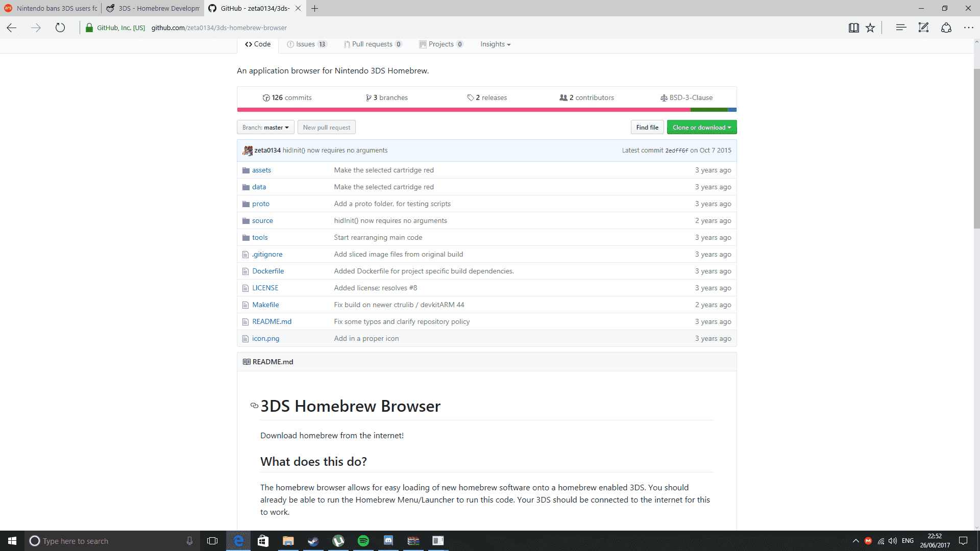Click the Cortana microphone icon
The width and height of the screenshot is (980, 551).
coord(189,541)
